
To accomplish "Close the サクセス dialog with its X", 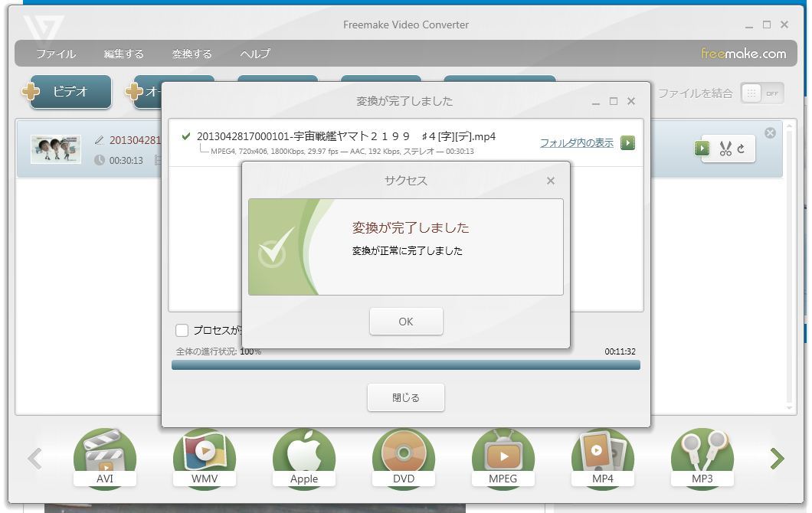I will click(551, 181).
